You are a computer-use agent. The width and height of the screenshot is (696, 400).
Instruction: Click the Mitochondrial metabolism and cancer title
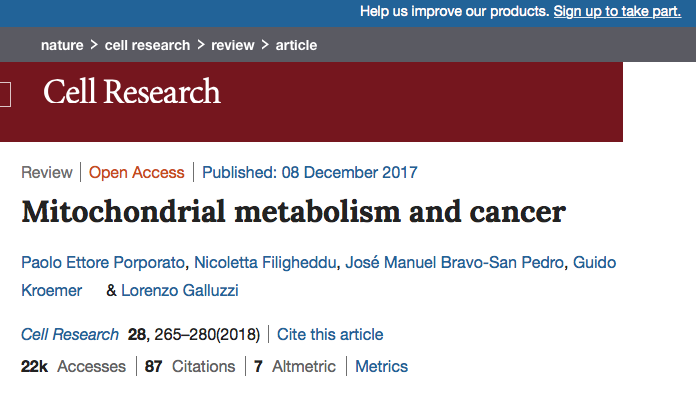(293, 212)
